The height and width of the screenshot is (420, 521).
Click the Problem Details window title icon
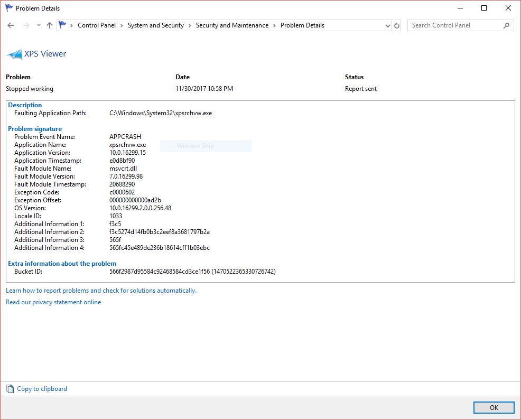pos(9,8)
